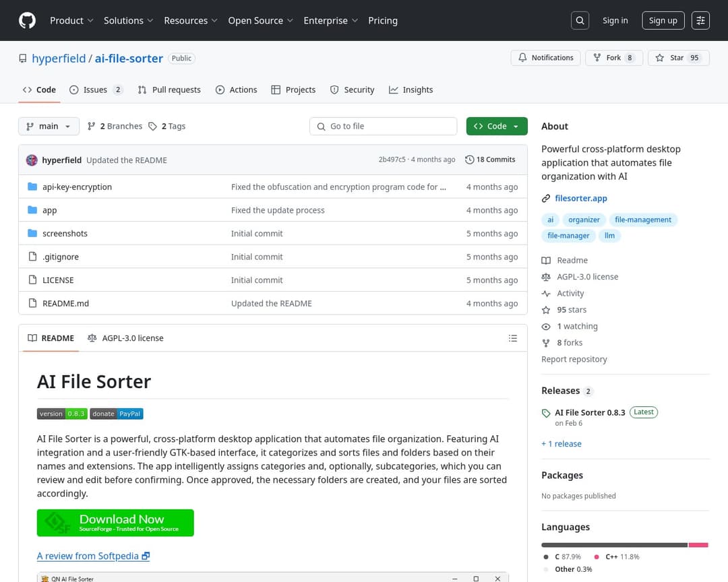Click the donate PayPal badge
The height and width of the screenshot is (582, 728).
click(116, 414)
